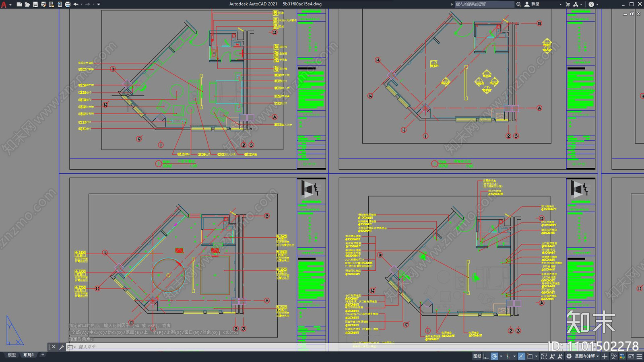
Task: Click the Open from Web & Mobile icon
Action: [x=52, y=4]
